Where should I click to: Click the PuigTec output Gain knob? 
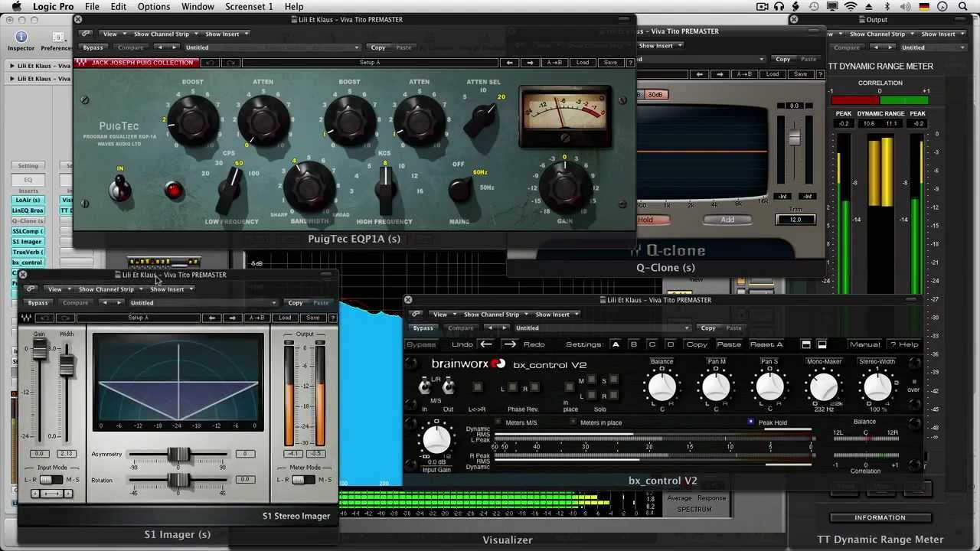click(x=565, y=186)
